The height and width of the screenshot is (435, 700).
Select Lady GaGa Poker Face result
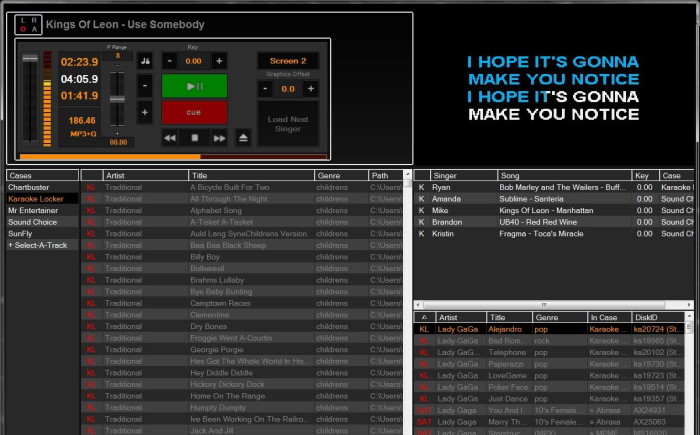tap(549, 387)
